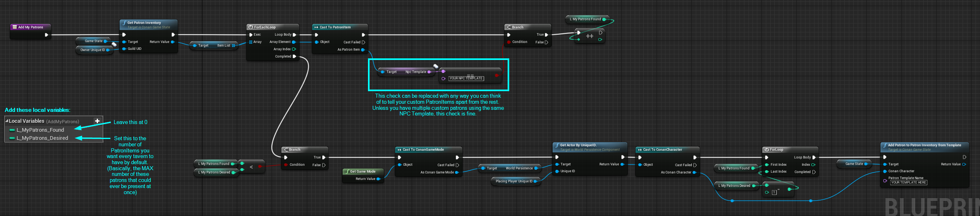Click the less-than comparison node

click(251, 167)
